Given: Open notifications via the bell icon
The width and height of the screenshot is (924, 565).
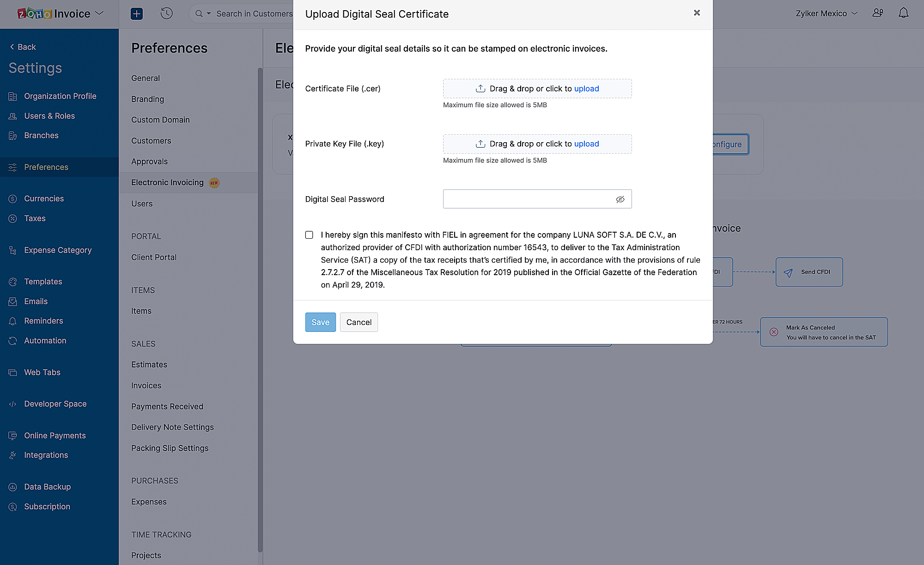Looking at the screenshot, I should coord(903,13).
